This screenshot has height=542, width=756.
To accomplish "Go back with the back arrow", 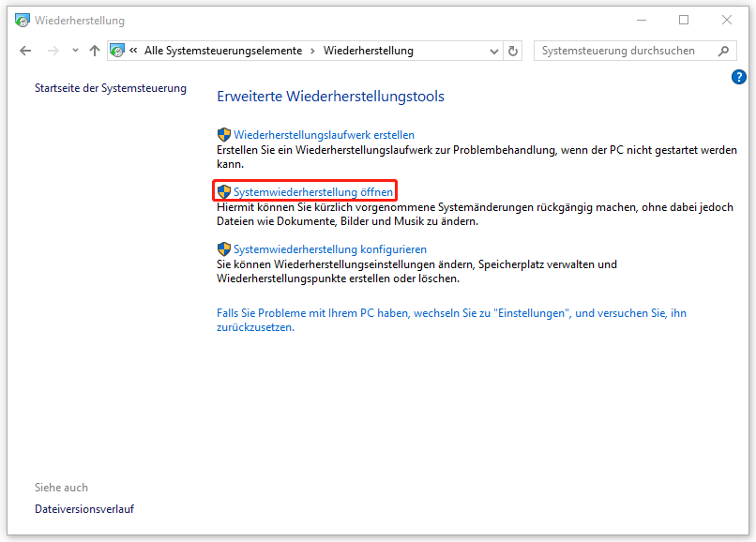I will [x=25, y=51].
